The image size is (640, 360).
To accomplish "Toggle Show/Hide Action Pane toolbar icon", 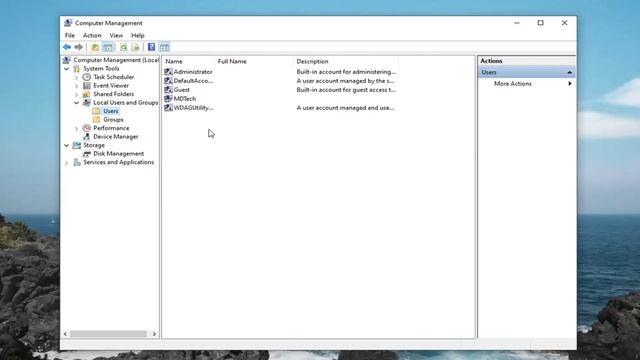I will (x=164, y=47).
